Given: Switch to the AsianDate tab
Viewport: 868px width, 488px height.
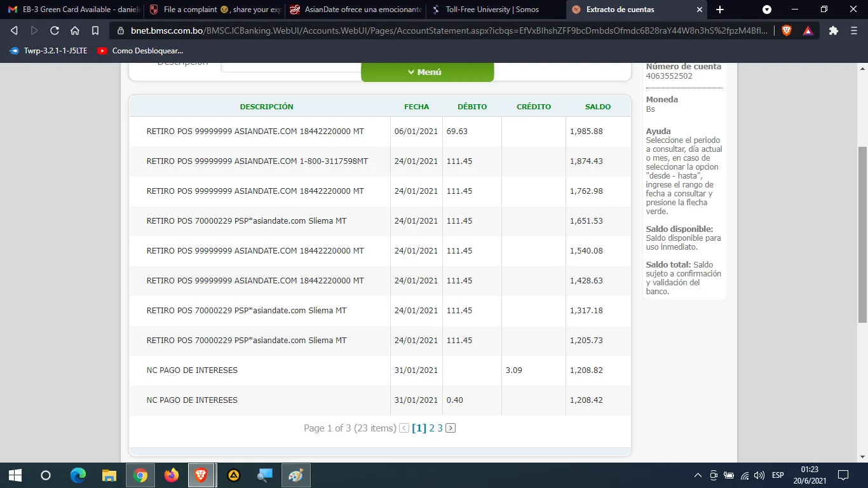Looking at the screenshot, I should coord(356,10).
